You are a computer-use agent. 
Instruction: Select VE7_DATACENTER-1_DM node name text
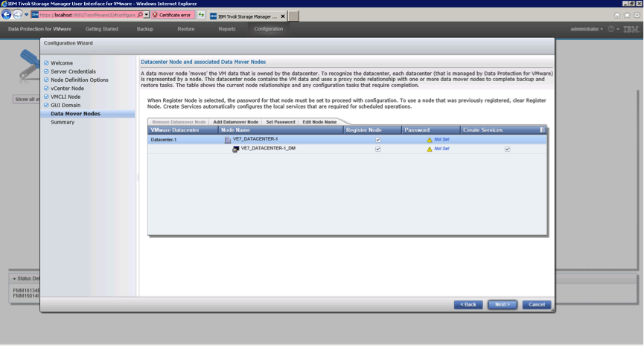pos(268,149)
